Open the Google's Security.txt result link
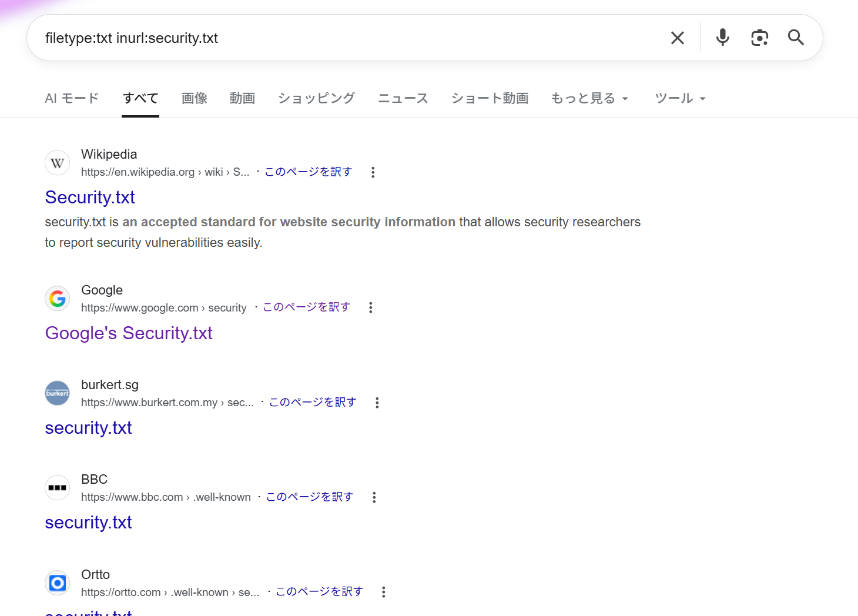Viewport: 858px width, 616px height. coord(129,333)
